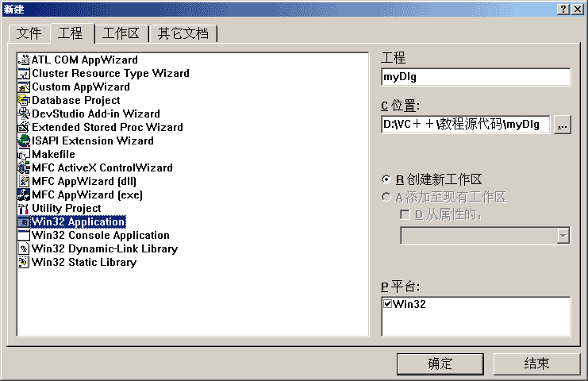Select the ATL COM AppWizard text
Screen dimensions: 588x381
pos(85,60)
